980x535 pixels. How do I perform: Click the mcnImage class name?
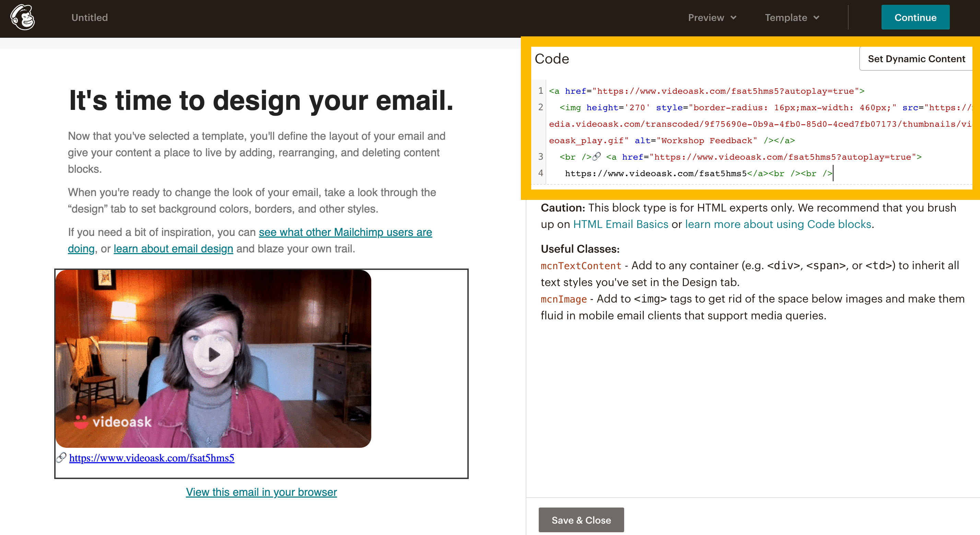point(563,299)
